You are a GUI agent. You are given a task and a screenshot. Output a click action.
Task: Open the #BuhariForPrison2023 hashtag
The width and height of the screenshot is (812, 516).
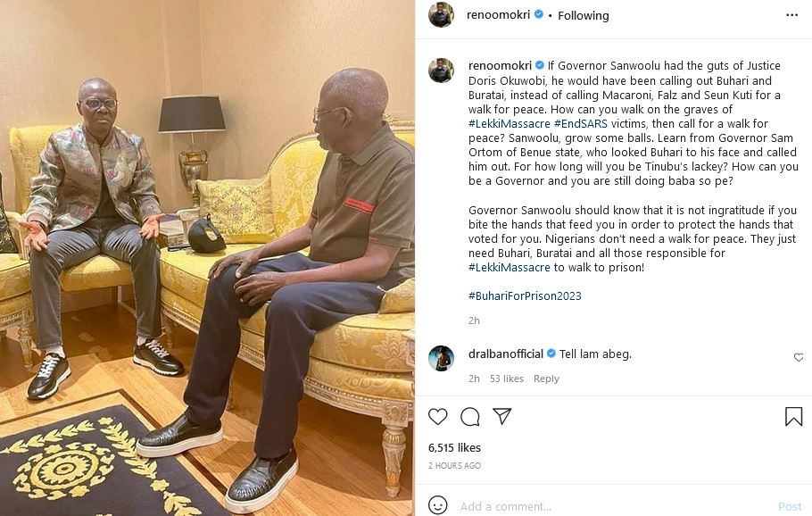(x=525, y=295)
